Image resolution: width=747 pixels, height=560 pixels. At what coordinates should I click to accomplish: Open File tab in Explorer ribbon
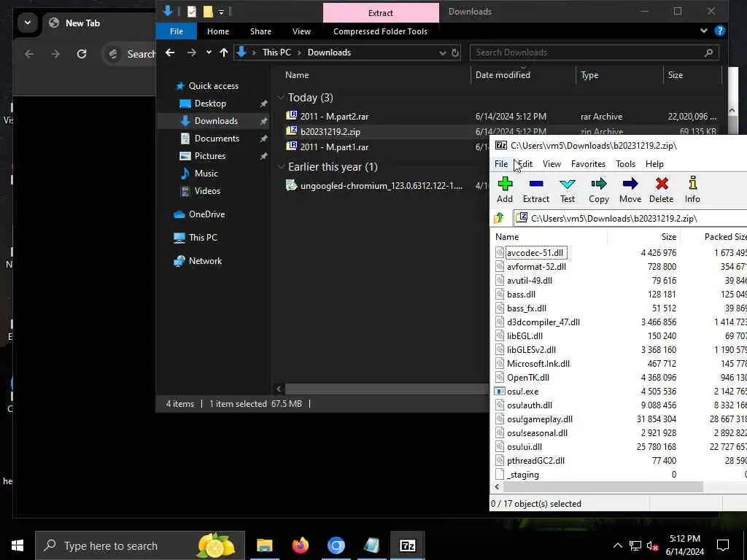177,31
